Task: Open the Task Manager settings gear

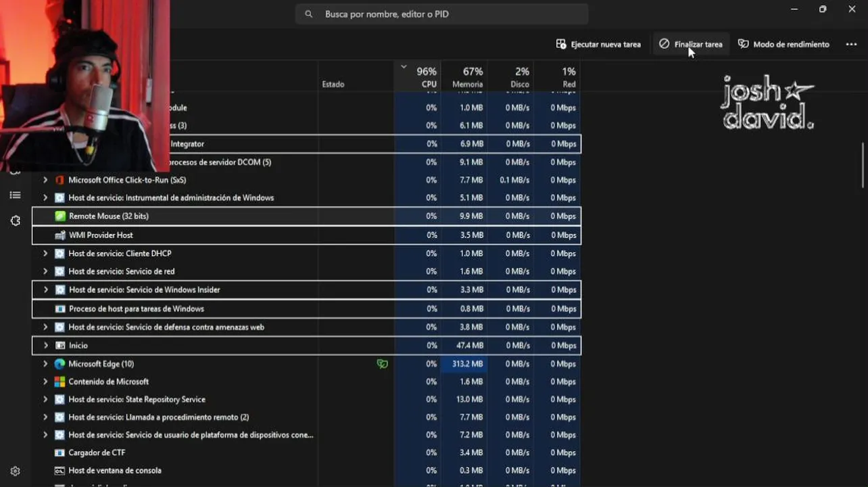Action: point(15,471)
